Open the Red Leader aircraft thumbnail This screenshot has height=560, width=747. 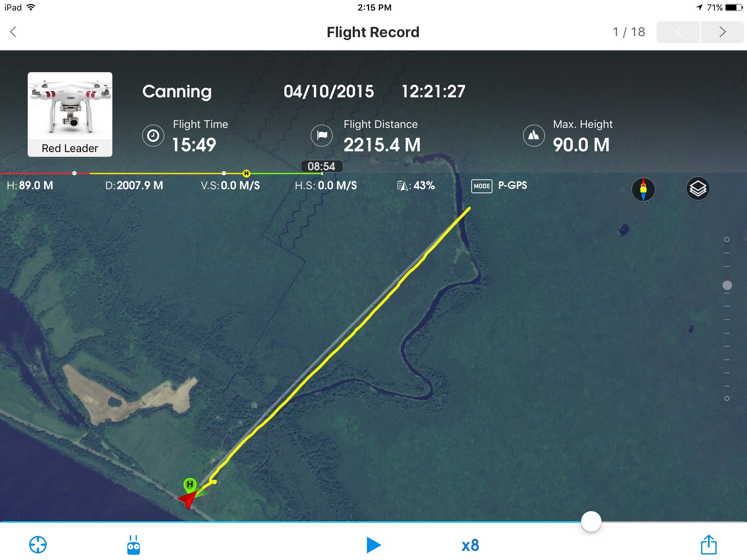(x=70, y=114)
